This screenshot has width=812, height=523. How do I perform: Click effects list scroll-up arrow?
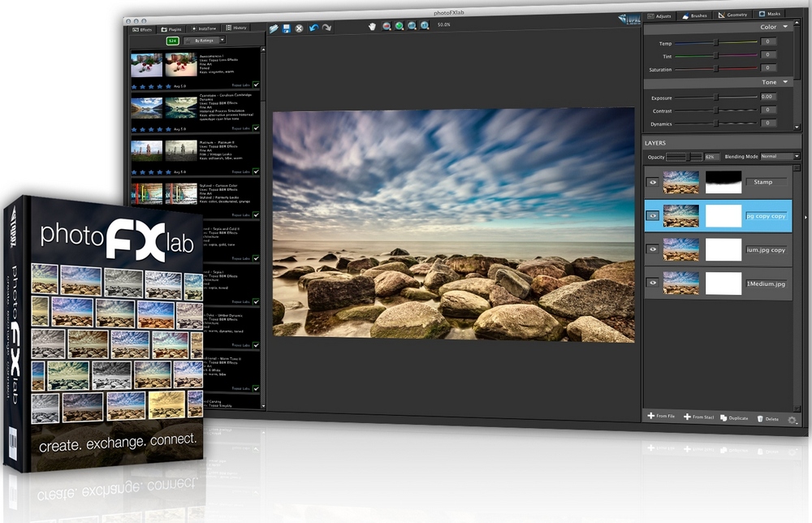pos(263,50)
